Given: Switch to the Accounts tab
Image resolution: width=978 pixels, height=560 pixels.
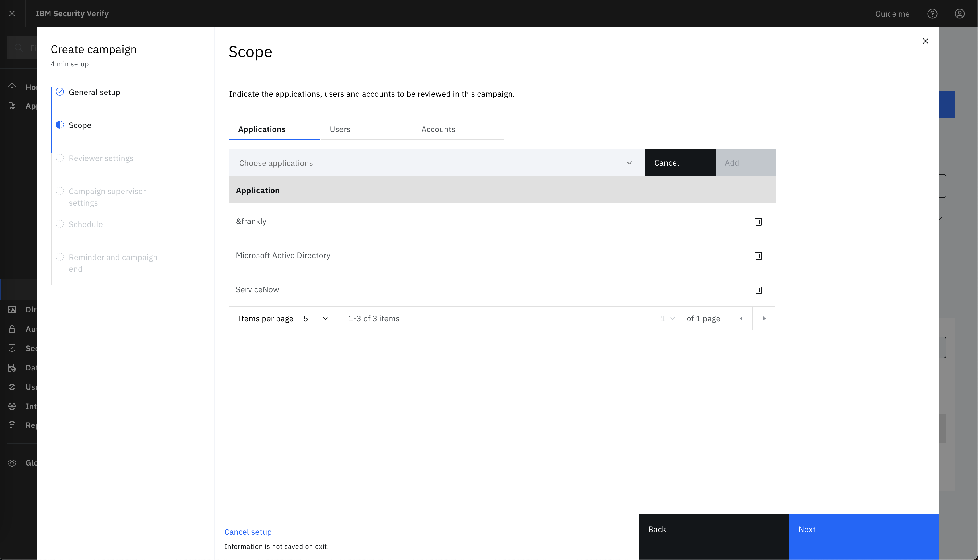Looking at the screenshot, I should click(x=458, y=130).
